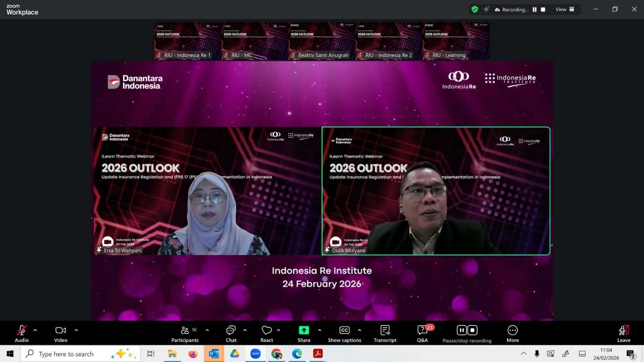Screen dimensions: 644x362
Task: Open the Transcript panel
Action: [385, 333]
